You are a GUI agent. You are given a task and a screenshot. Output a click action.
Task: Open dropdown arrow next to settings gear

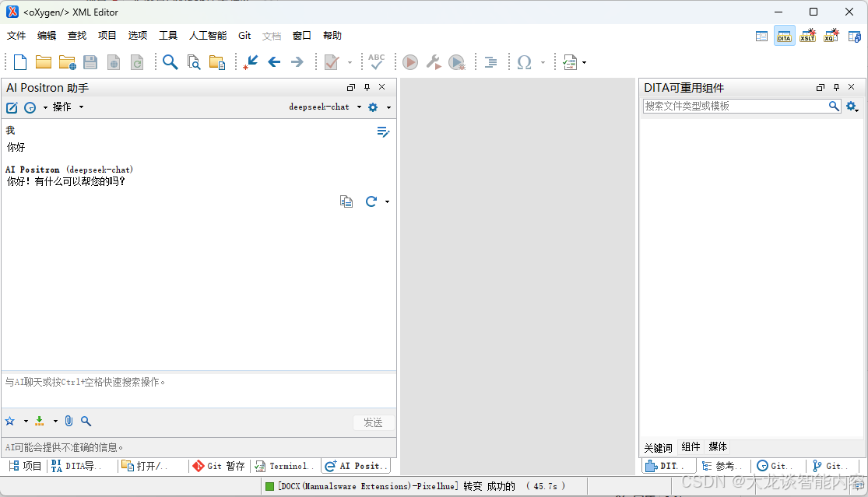pyautogui.click(x=388, y=108)
